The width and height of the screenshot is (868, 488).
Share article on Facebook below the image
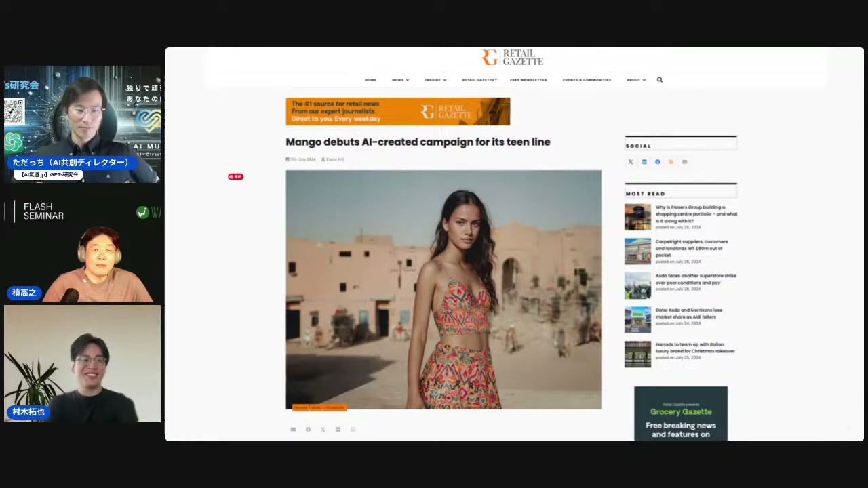tap(308, 429)
